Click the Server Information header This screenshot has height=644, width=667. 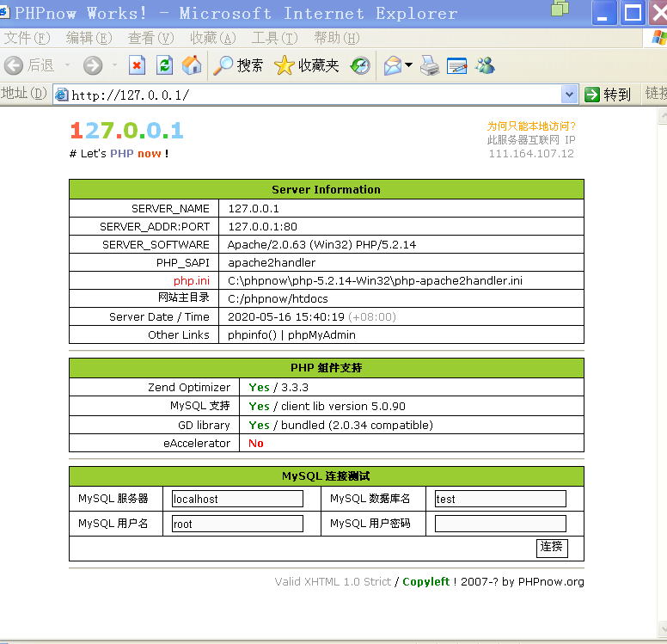tap(327, 189)
